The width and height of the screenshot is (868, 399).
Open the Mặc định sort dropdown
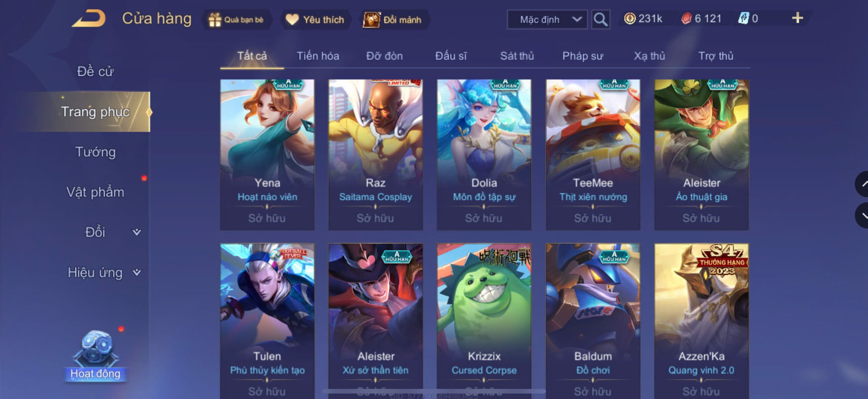(547, 20)
